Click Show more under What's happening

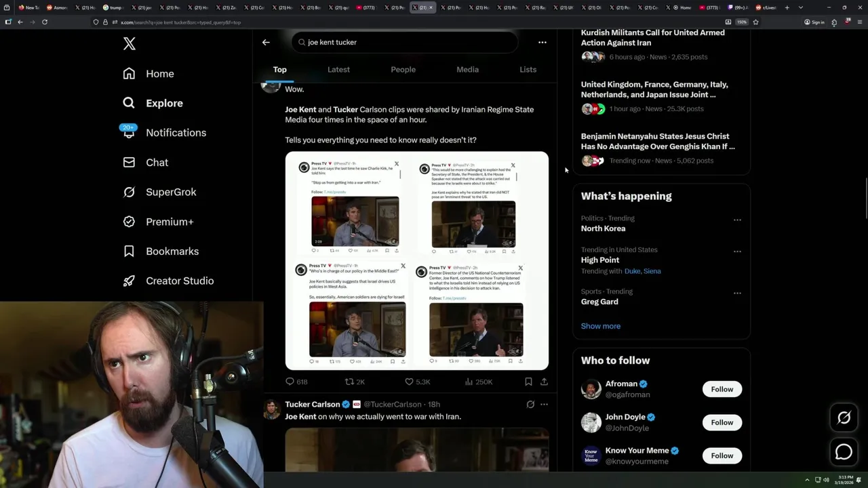600,326
